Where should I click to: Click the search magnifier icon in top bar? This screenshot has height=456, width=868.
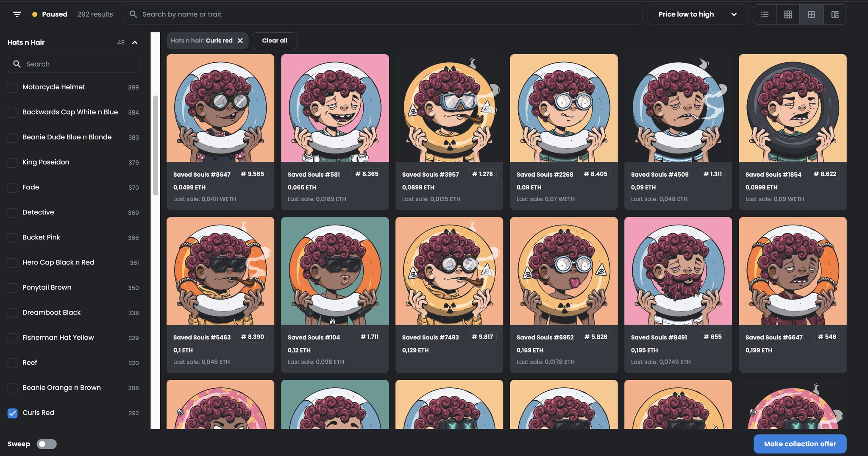[x=133, y=14]
